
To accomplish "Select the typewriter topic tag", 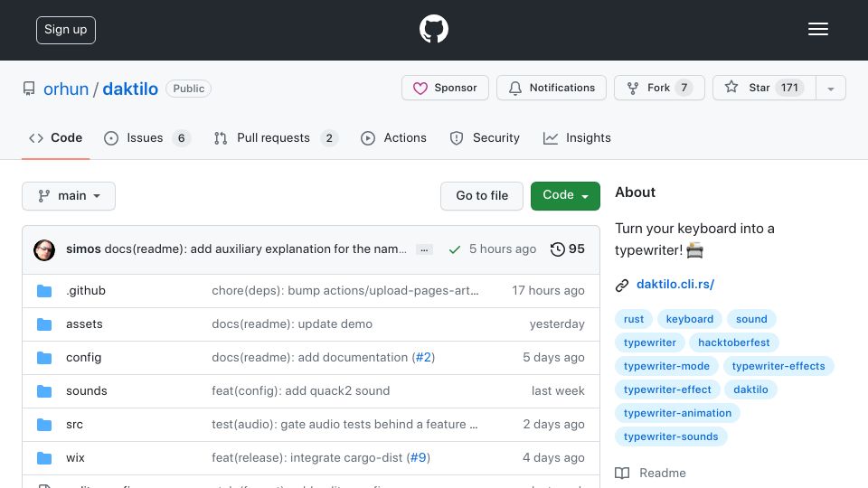I will pyautogui.click(x=650, y=343).
